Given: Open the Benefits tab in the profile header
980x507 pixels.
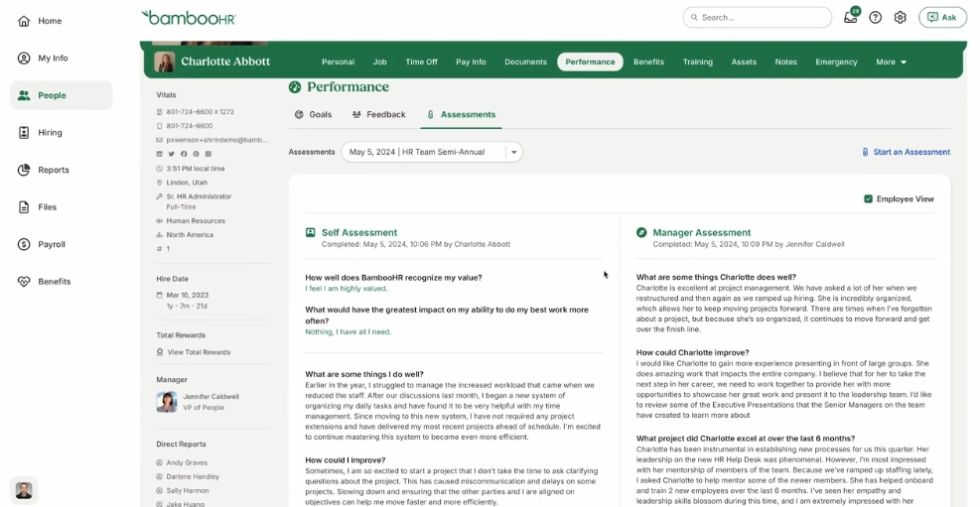Looking at the screenshot, I should [648, 62].
